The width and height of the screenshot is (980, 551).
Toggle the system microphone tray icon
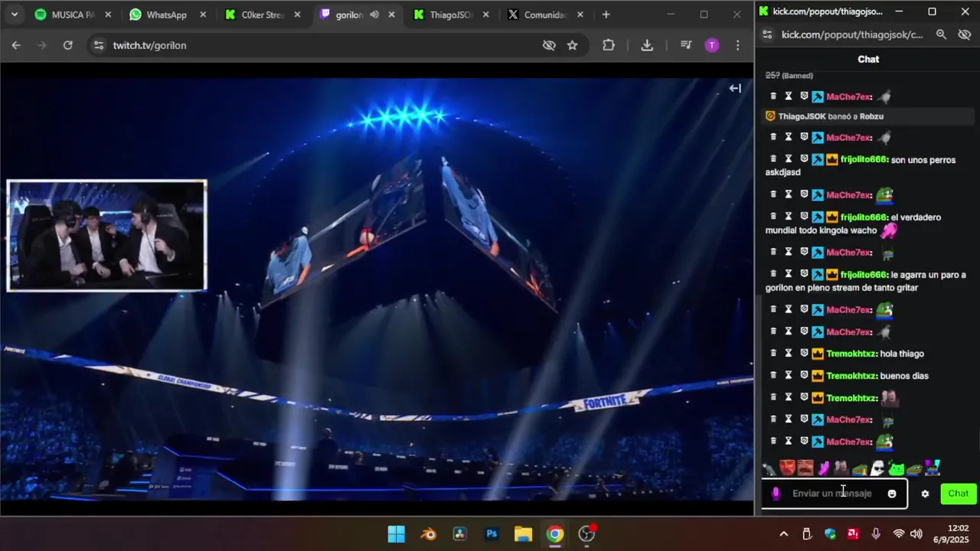pos(876,533)
